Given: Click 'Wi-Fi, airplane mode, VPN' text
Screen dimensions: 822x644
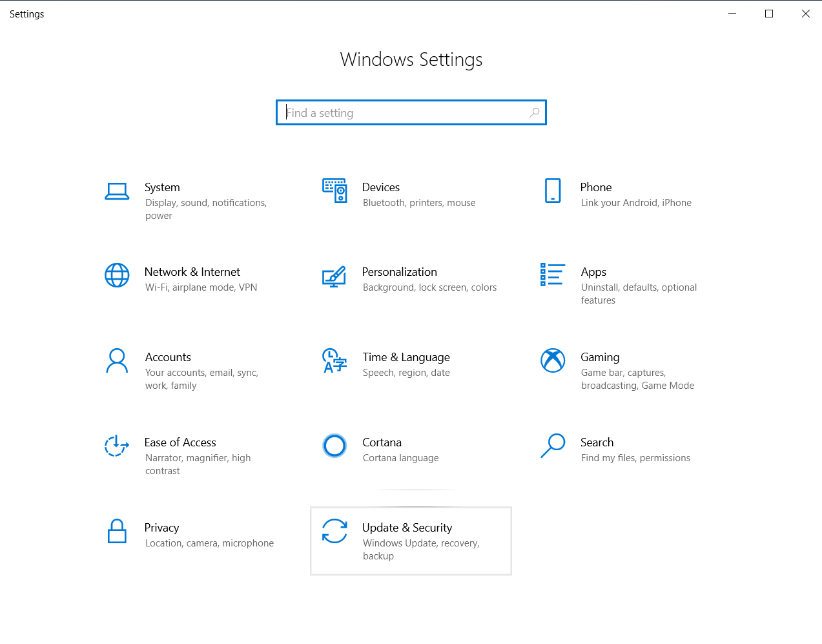Looking at the screenshot, I should click(201, 287).
